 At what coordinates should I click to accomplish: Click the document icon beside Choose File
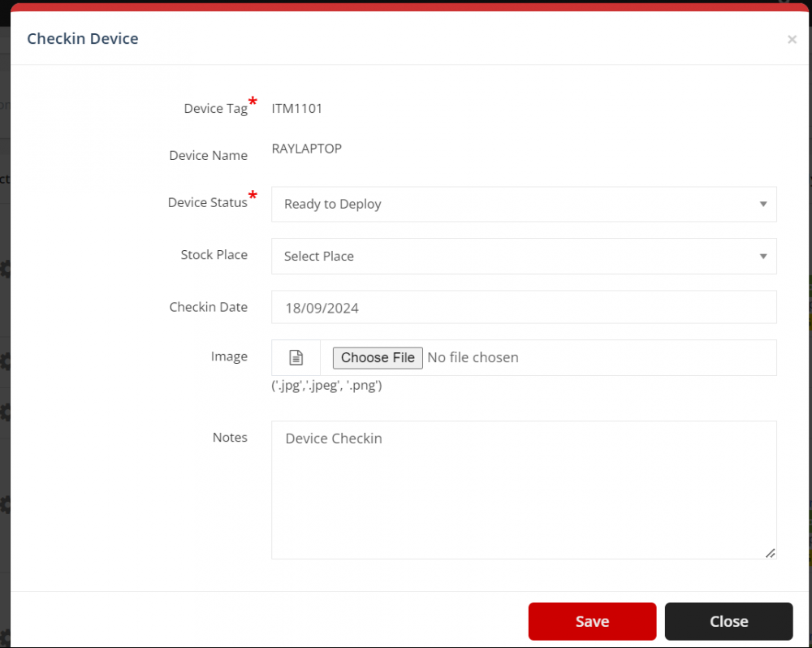point(295,357)
